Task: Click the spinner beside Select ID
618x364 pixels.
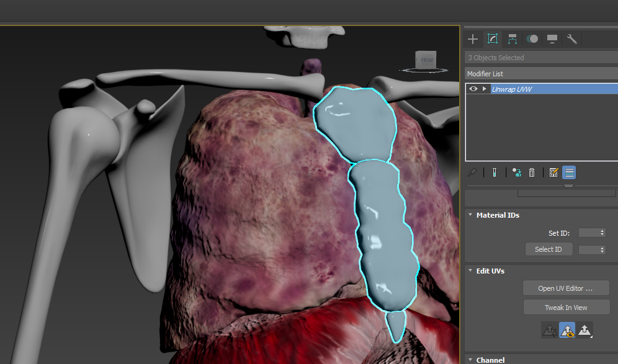Action: coord(591,249)
